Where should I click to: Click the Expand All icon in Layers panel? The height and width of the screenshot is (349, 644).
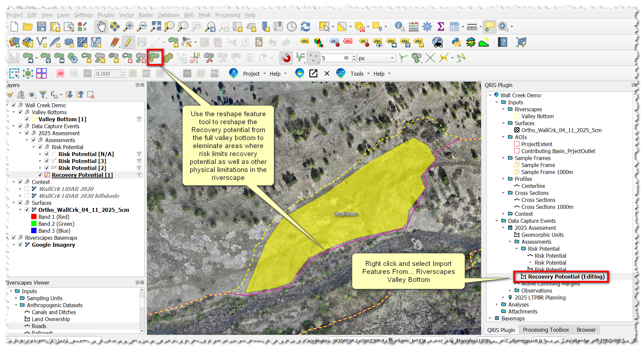click(69, 95)
